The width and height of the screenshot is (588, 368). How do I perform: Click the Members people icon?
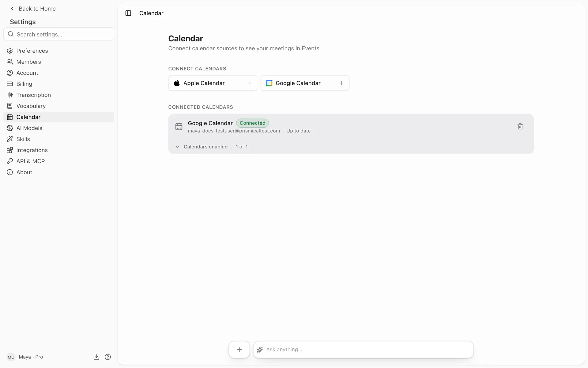tap(10, 62)
